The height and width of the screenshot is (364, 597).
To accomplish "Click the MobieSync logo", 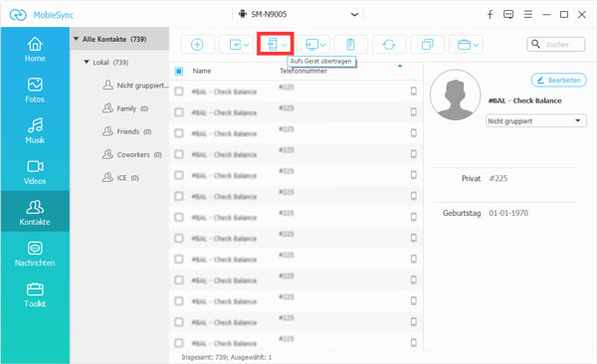I will coord(18,15).
